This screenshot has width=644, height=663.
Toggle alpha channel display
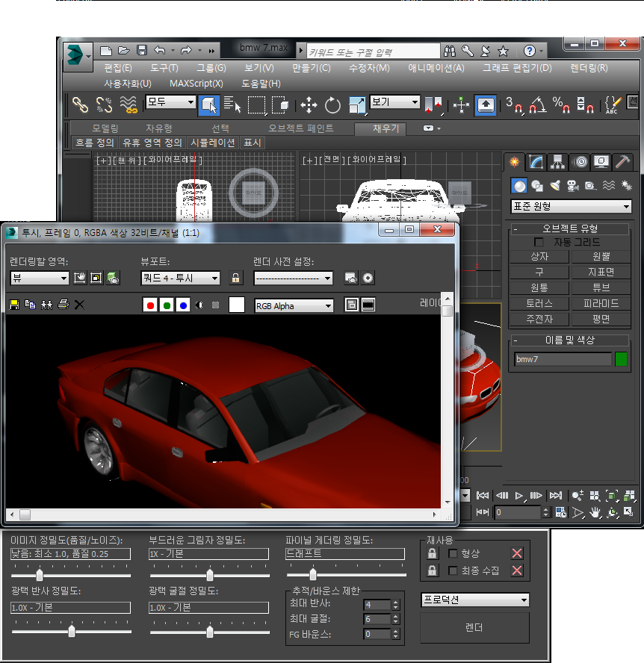click(199, 305)
